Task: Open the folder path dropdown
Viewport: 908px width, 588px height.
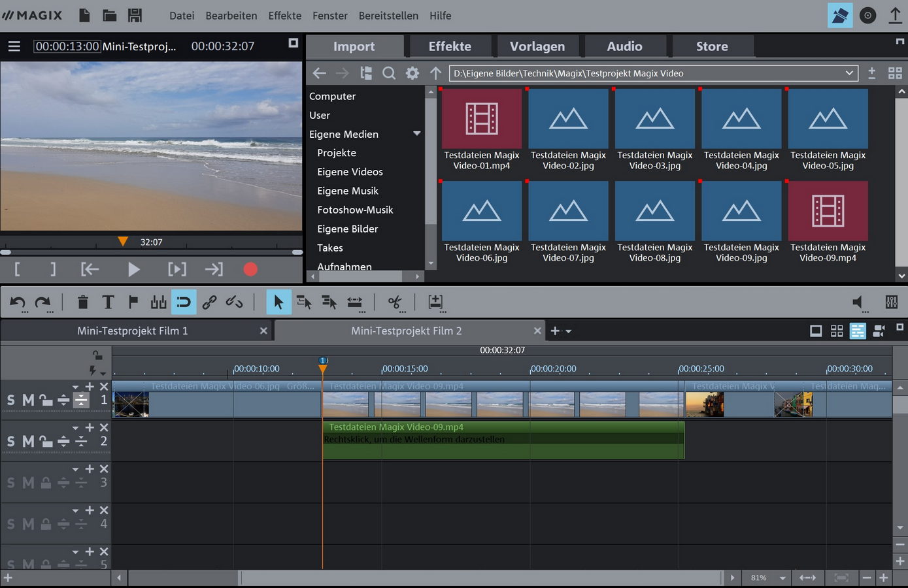Action: click(x=849, y=73)
